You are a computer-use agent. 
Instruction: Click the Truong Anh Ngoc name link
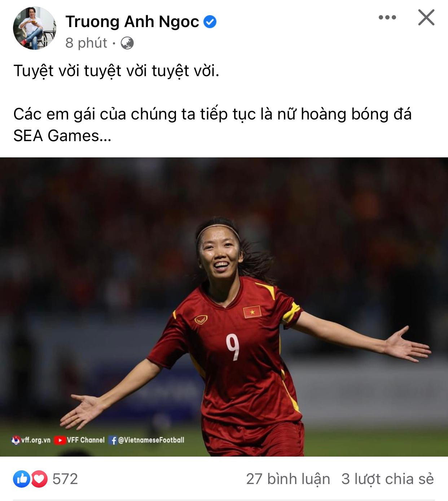coord(132,22)
